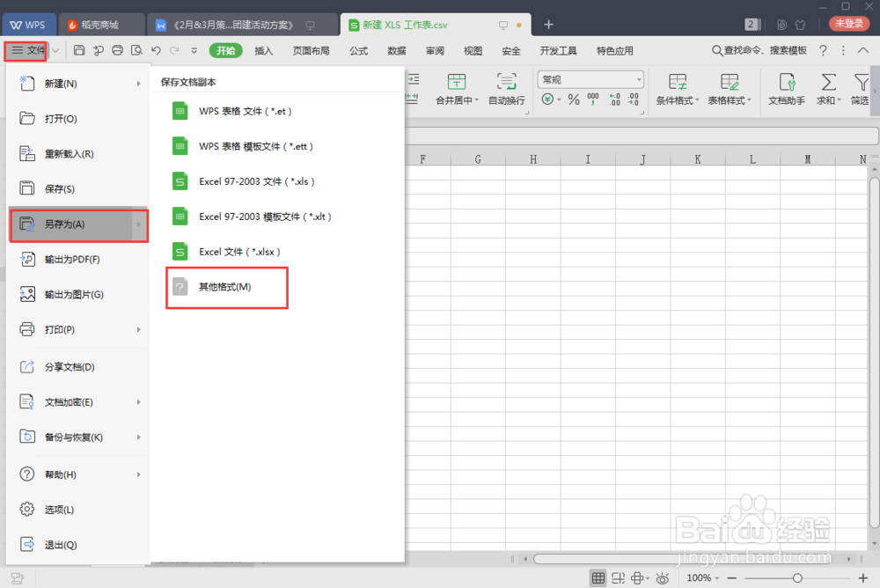Open the skin shirt icon in title bar
This screenshot has width=880, height=588.
[800, 25]
